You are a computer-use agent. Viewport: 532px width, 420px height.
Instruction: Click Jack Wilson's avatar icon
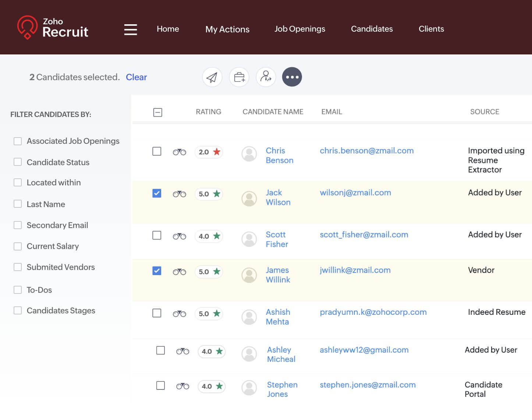249,199
